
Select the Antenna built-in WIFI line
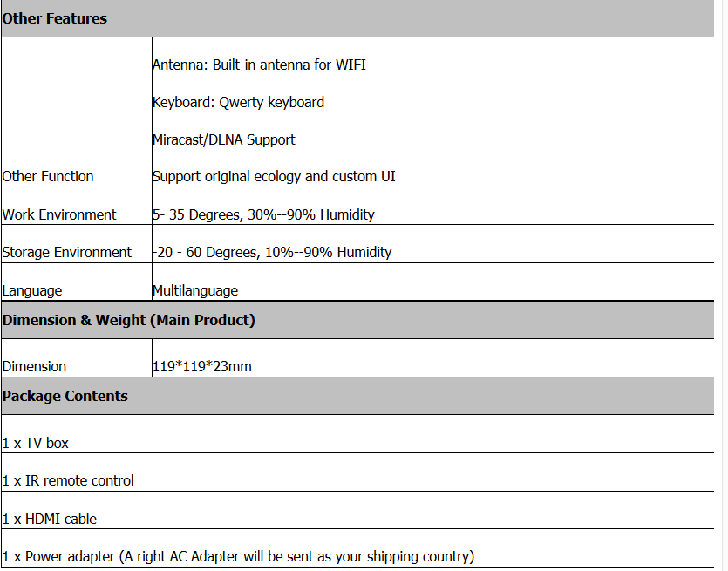click(x=259, y=65)
